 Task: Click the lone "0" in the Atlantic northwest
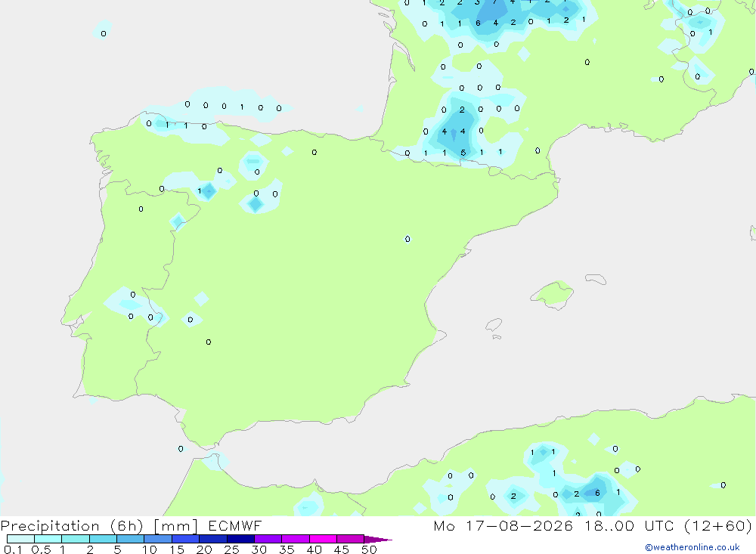point(103,34)
